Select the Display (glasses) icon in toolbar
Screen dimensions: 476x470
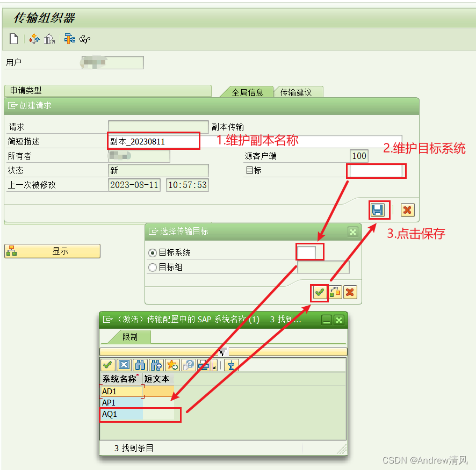coord(85,39)
